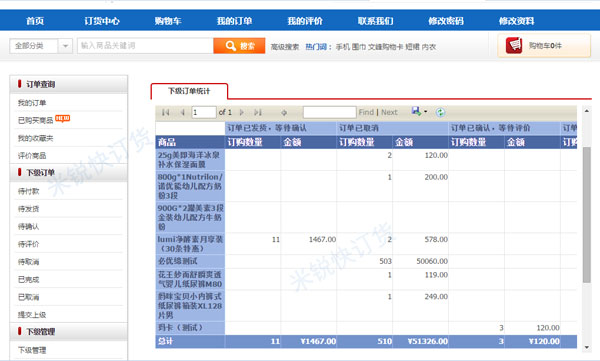The height and width of the screenshot is (361, 600).
Task: Open 我的订单 sidebar link
Action: [32, 103]
